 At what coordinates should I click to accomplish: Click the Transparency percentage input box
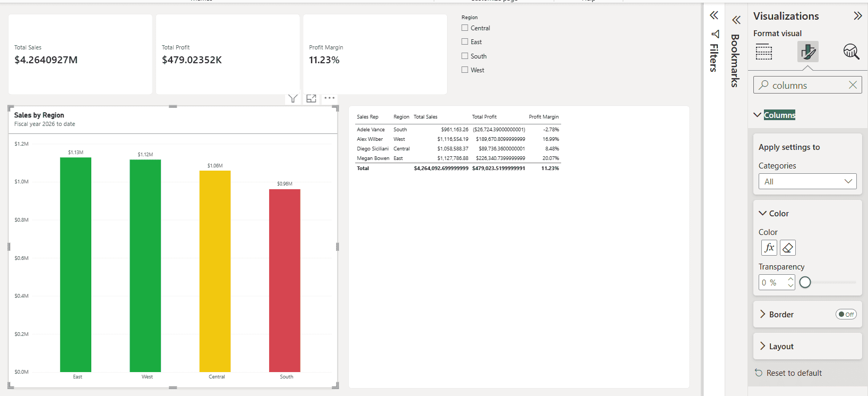[x=777, y=282]
